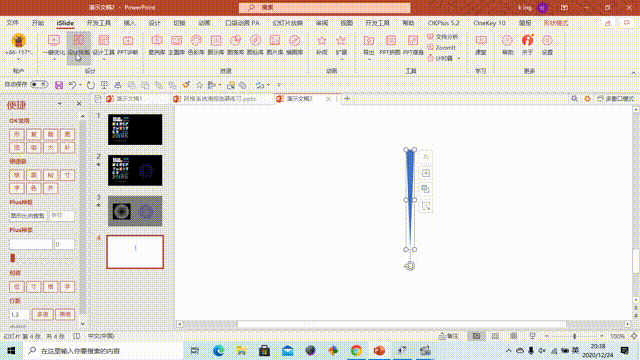The width and height of the screenshot is (640, 360).
Task: Close the 便捷 side panel
Action: [79, 104]
